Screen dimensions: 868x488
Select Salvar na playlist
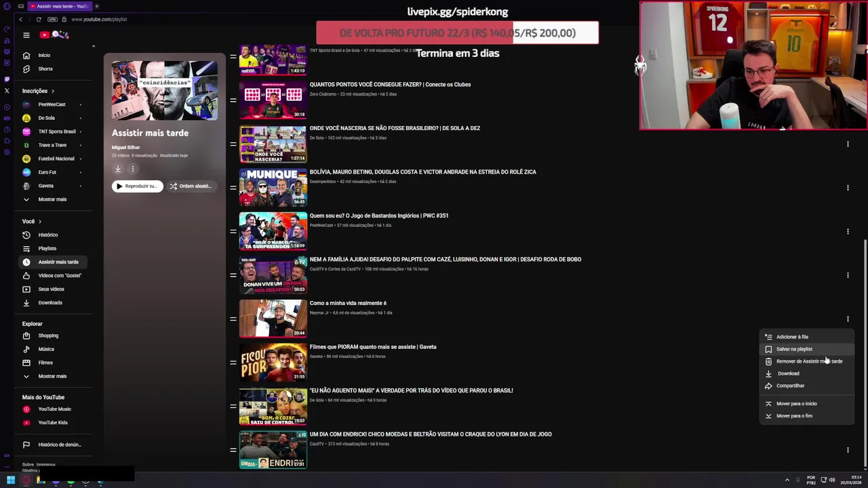click(x=806, y=349)
